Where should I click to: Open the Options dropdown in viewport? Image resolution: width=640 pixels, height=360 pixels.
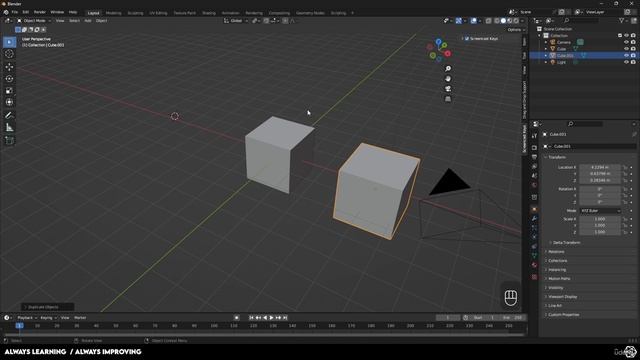click(x=516, y=30)
